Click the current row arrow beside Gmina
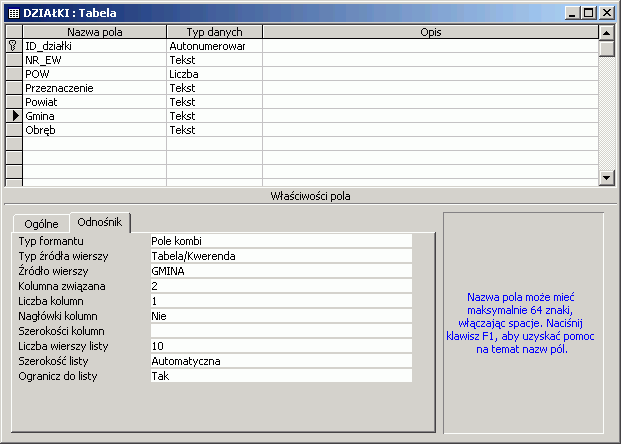Screen dimensions: 621x444 point(13,116)
